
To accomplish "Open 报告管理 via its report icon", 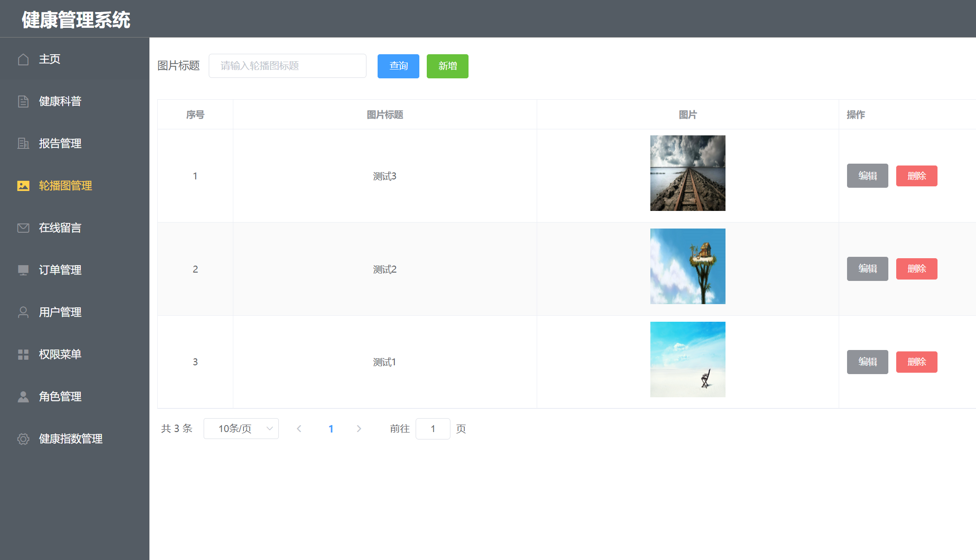I will point(23,143).
